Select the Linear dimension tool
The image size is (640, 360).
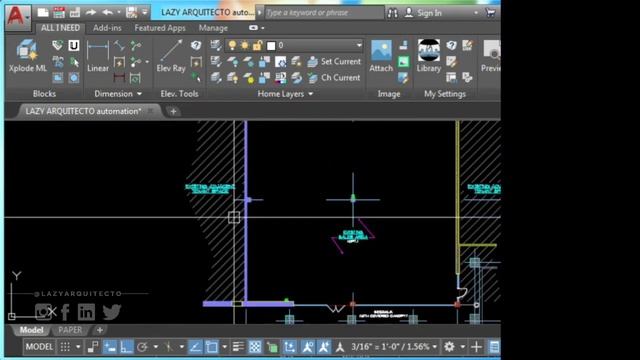click(98, 56)
